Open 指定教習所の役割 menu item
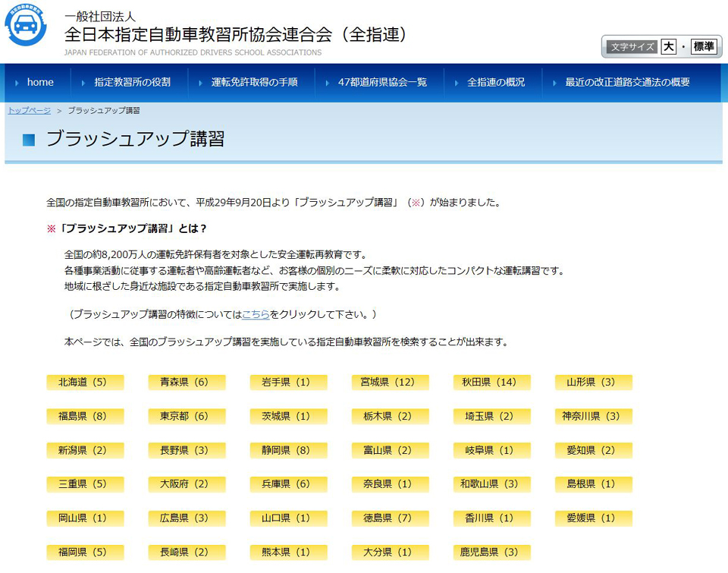Viewport: 728px width, 573px height. pos(132,82)
